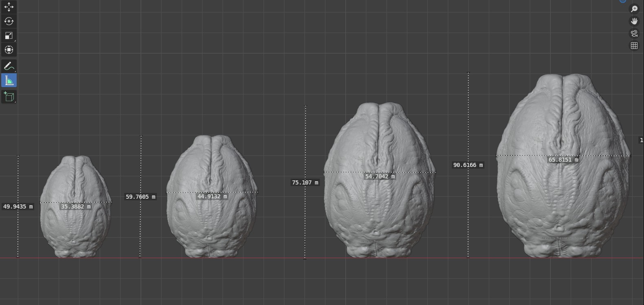644x305 pixels.
Task: Select the Add Cube tool
Action: [x=9, y=97]
